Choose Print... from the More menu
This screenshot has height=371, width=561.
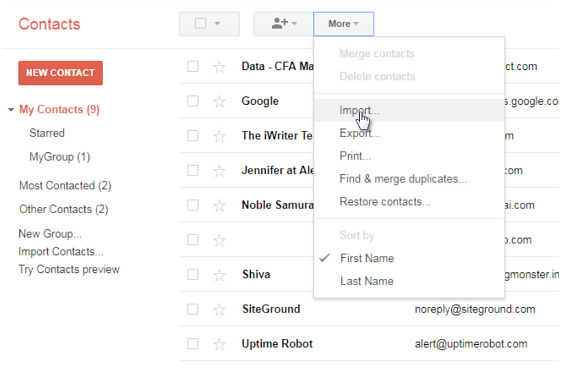pyautogui.click(x=409, y=156)
